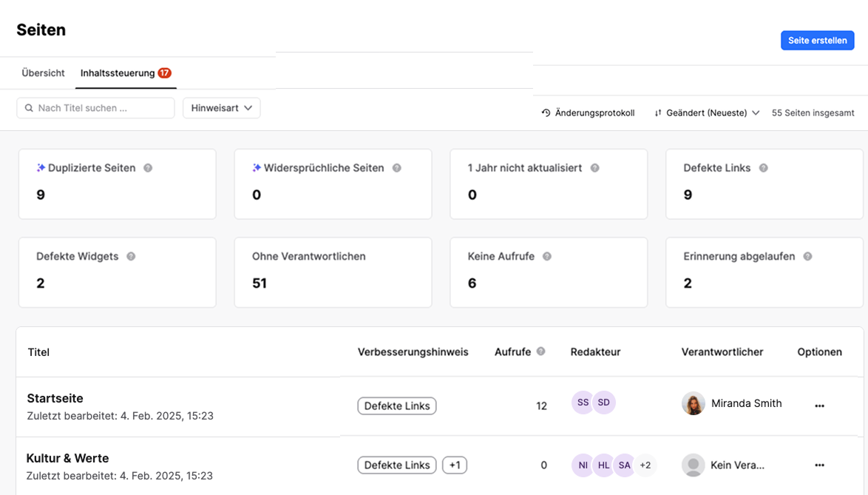
Task: Click help icon next to Erinnerung abgelaufen
Action: pyautogui.click(x=807, y=256)
